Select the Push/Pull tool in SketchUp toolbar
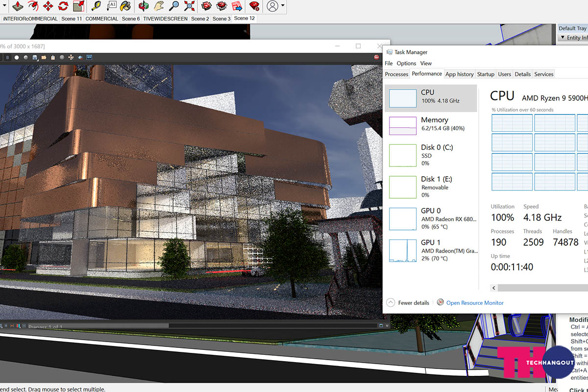 (x=18, y=6)
